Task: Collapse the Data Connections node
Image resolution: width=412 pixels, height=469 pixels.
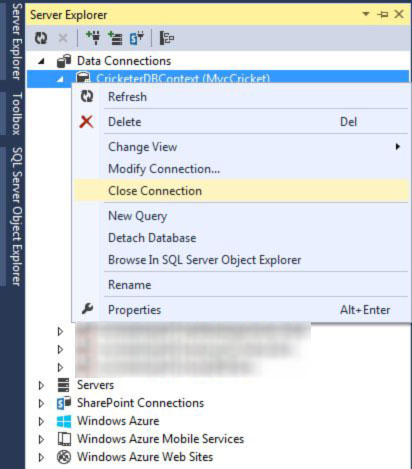Action: click(x=41, y=61)
